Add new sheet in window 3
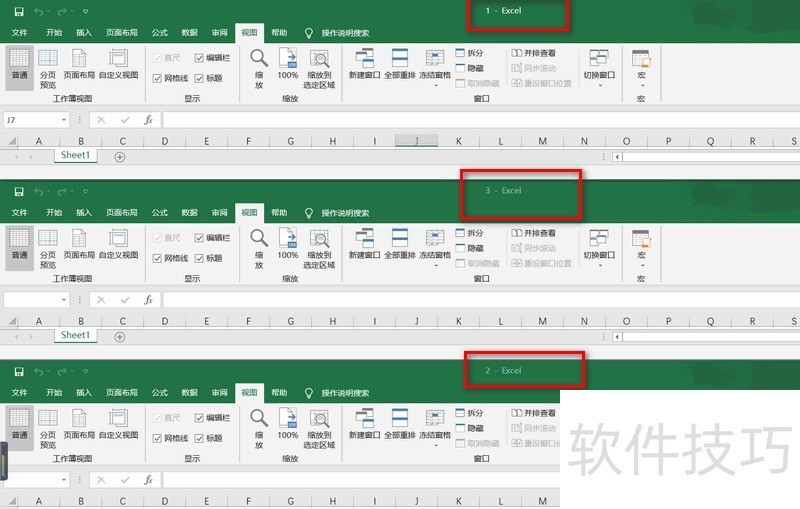This screenshot has height=509, width=800. pyautogui.click(x=119, y=337)
